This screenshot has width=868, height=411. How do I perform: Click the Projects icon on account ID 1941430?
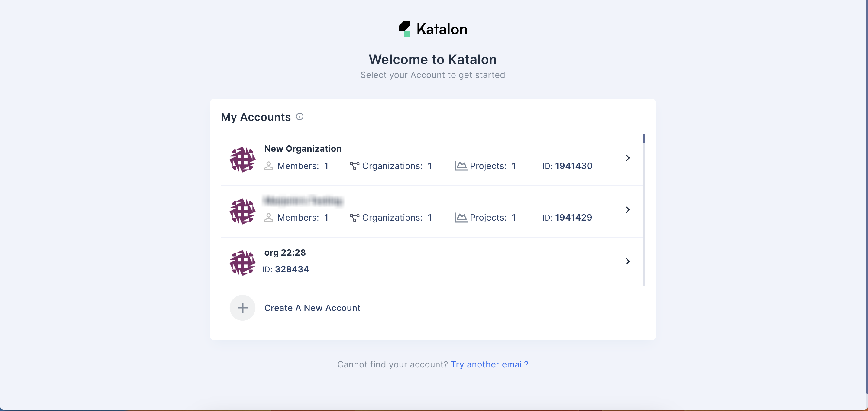[461, 166]
